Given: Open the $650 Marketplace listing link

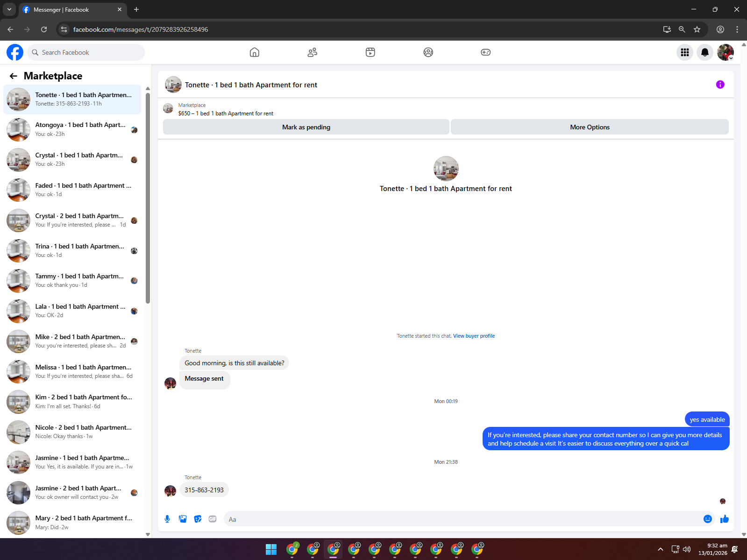Looking at the screenshot, I should pyautogui.click(x=226, y=113).
